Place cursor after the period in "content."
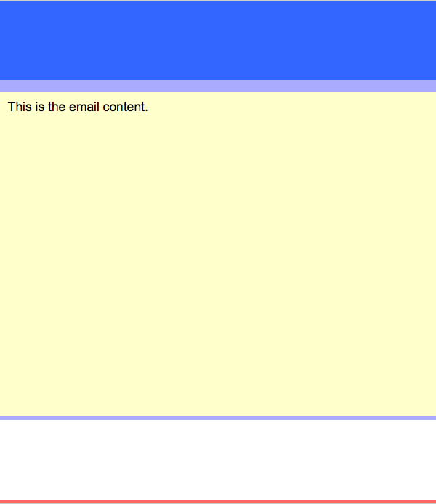 tap(148, 107)
